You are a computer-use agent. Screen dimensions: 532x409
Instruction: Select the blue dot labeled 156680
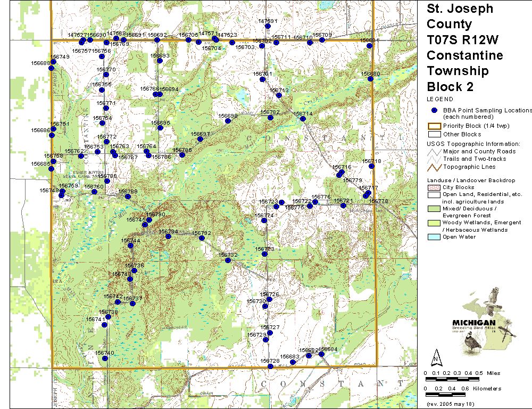pyautogui.click(x=371, y=79)
